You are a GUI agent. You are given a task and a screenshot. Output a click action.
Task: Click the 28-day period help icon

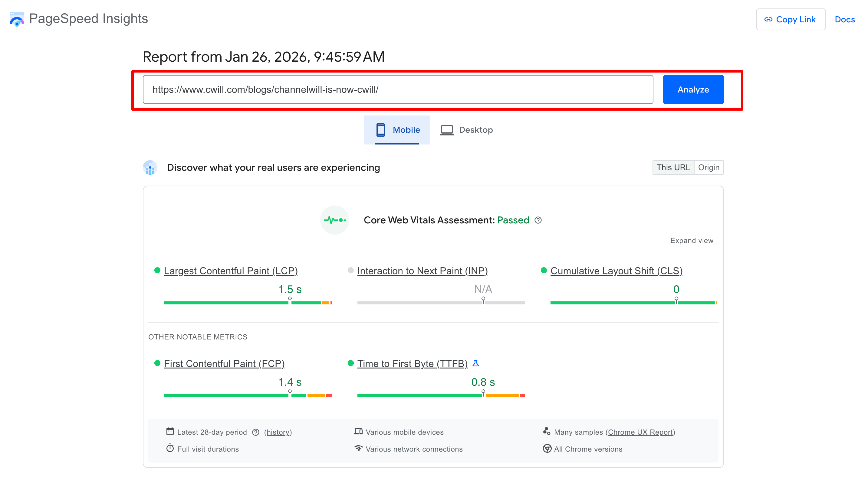(x=256, y=432)
